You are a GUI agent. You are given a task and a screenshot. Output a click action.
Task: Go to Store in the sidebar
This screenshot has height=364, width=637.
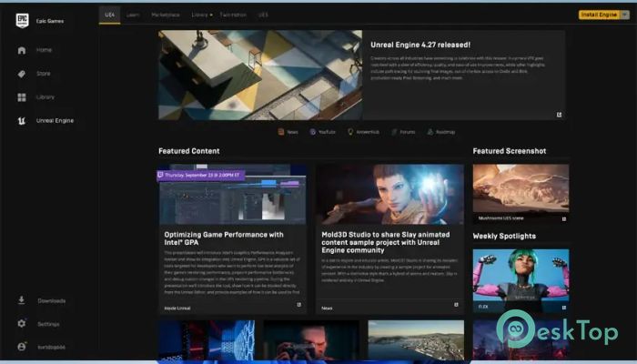44,74
